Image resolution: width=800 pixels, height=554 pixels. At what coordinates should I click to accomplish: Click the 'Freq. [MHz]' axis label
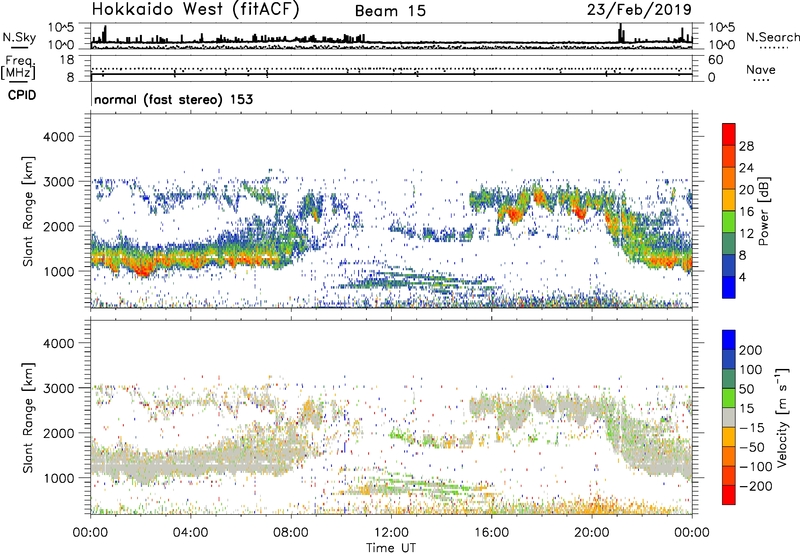tap(18, 68)
